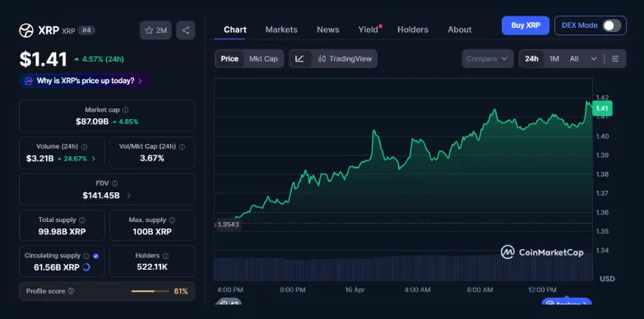This screenshot has height=319, width=644.
Task: Click the 1.41 current price label on chart
Action: point(602,109)
